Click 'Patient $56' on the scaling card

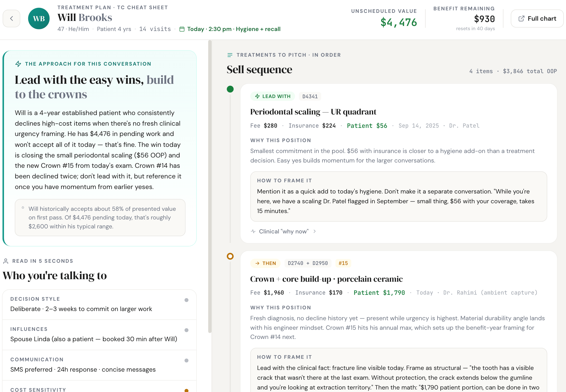click(367, 126)
